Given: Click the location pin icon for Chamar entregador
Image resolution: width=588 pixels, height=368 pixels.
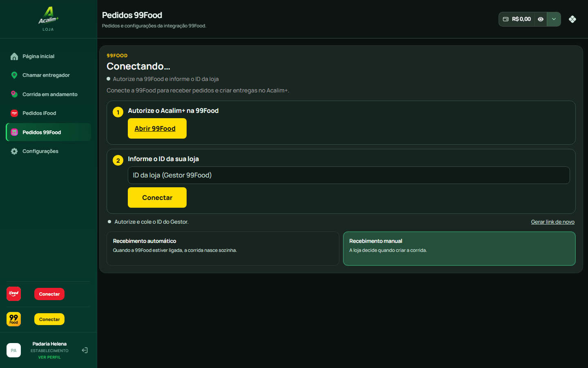Looking at the screenshot, I should 14,75.
